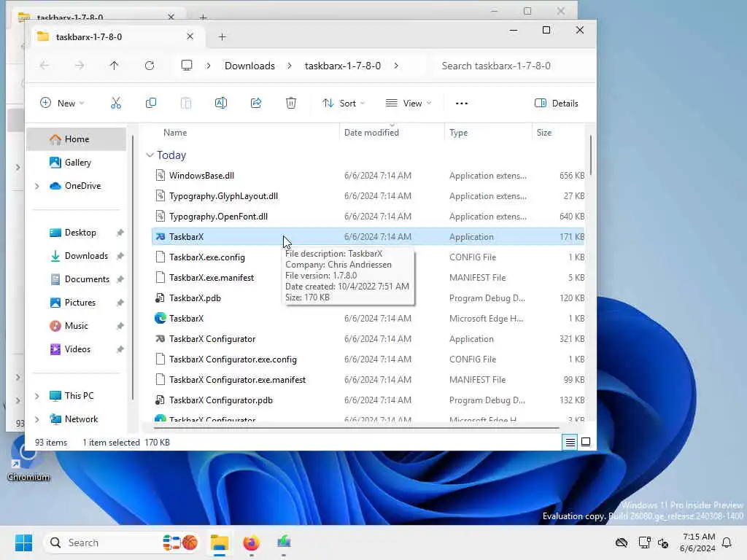
Task: Open the View dropdown
Action: point(409,104)
